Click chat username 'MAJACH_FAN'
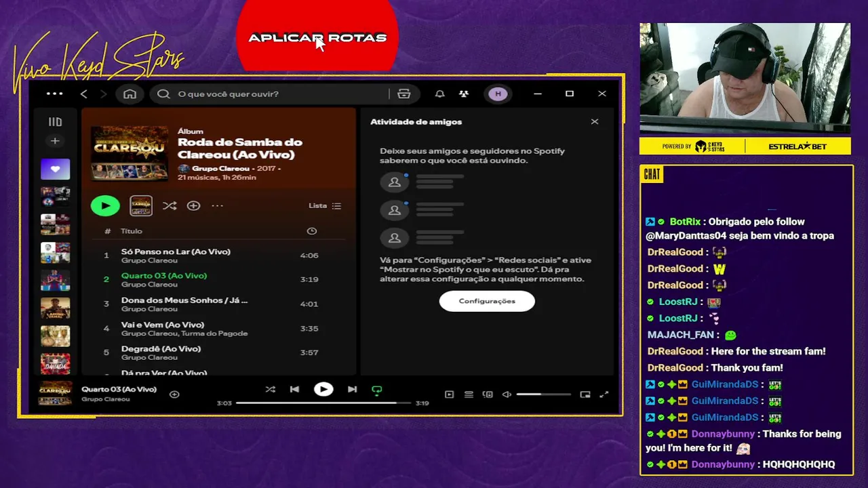868x488 pixels. (x=681, y=335)
